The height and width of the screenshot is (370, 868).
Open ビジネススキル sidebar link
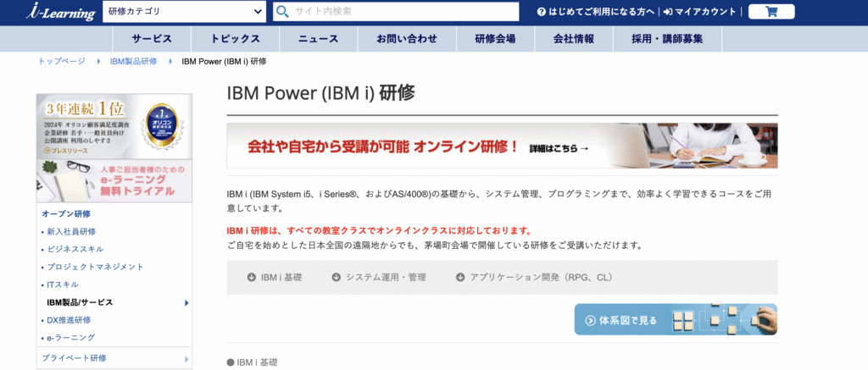(75, 249)
